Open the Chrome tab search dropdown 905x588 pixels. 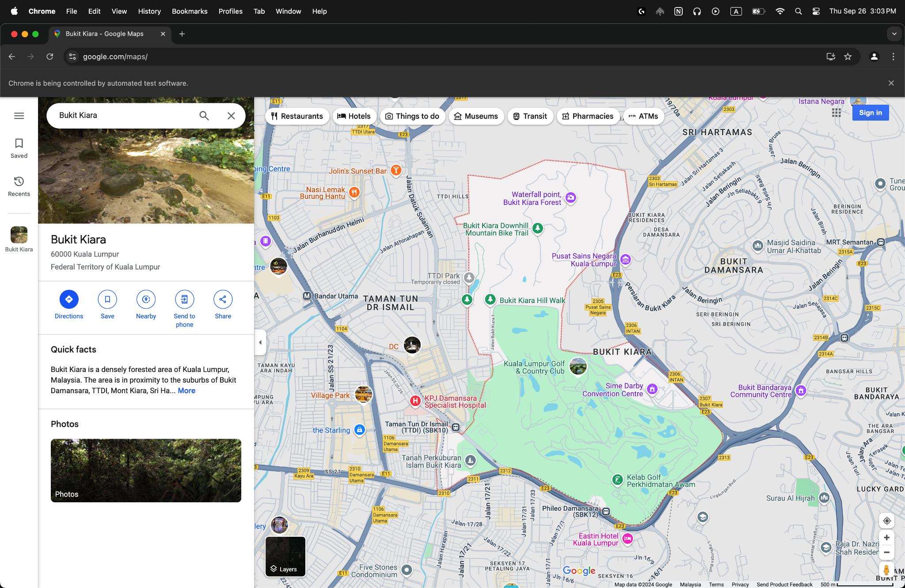click(894, 34)
